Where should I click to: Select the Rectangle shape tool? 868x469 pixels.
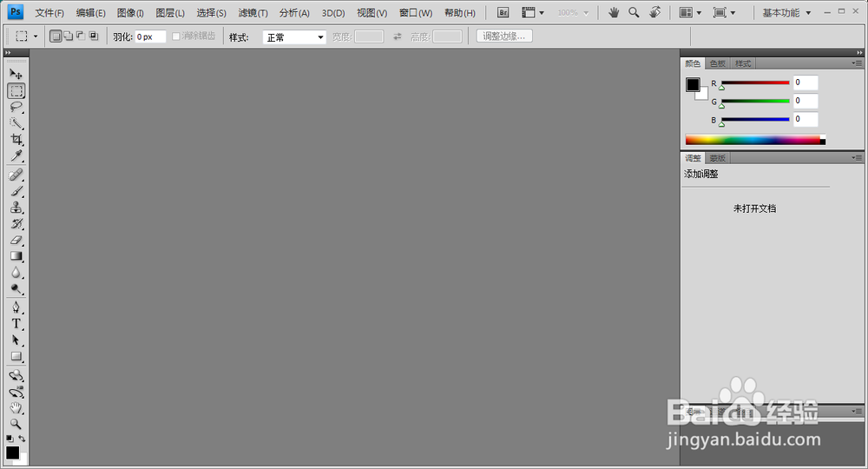tap(16, 357)
